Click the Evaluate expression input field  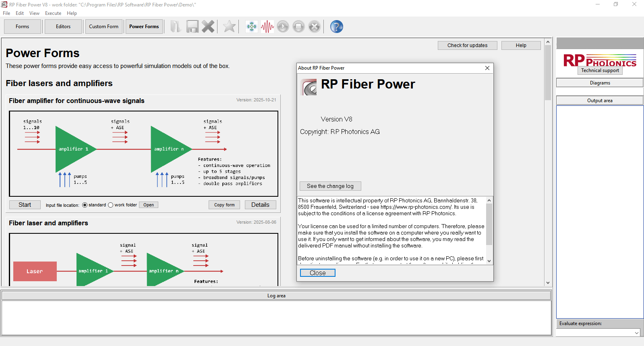click(x=595, y=333)
